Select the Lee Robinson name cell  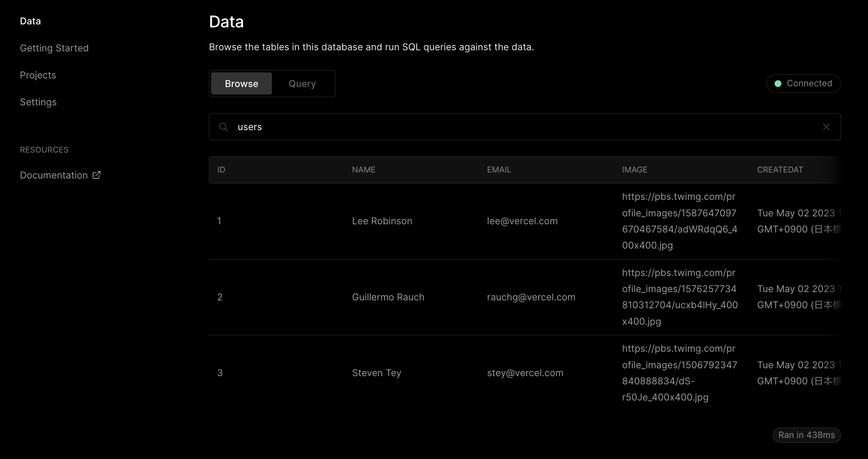tap(382, 221)
